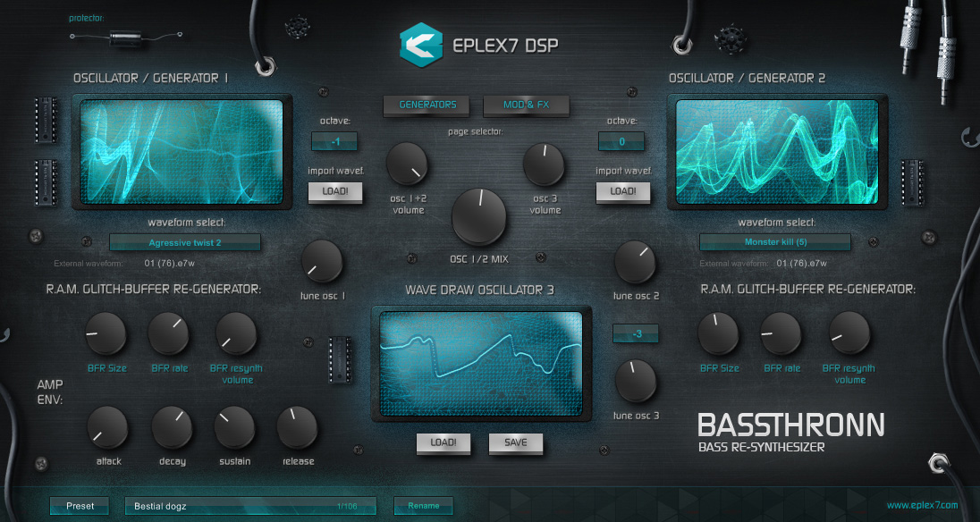Click the osc 1+2 volume knob
Image resolution: width=980 pixels, height=522 pixels.
click(x=407, y=164)
